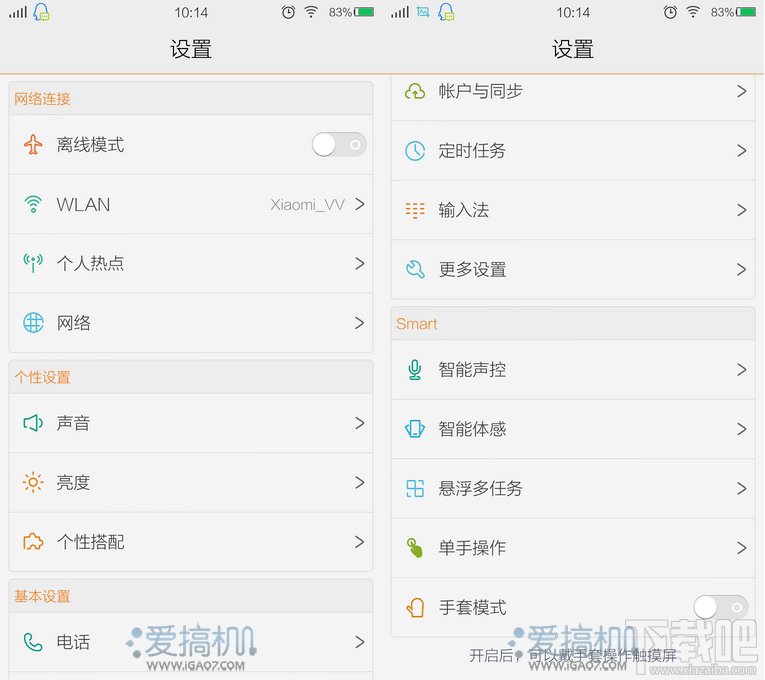Tap the hand icon for 单手操作
The height and width of the screenshot is (680, 765).
[x=415, y=548]
